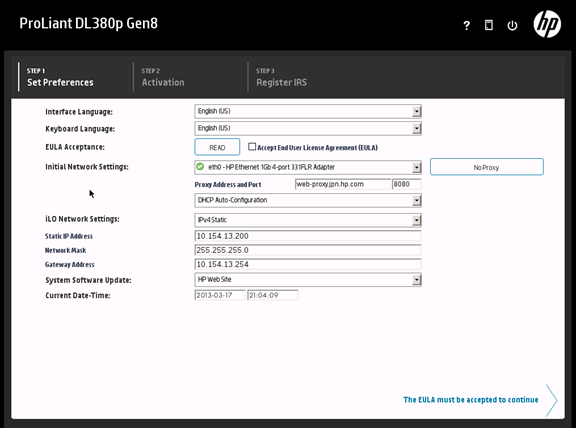
Task: Accept the End User License Agreement checkbox
Action: 252,147
